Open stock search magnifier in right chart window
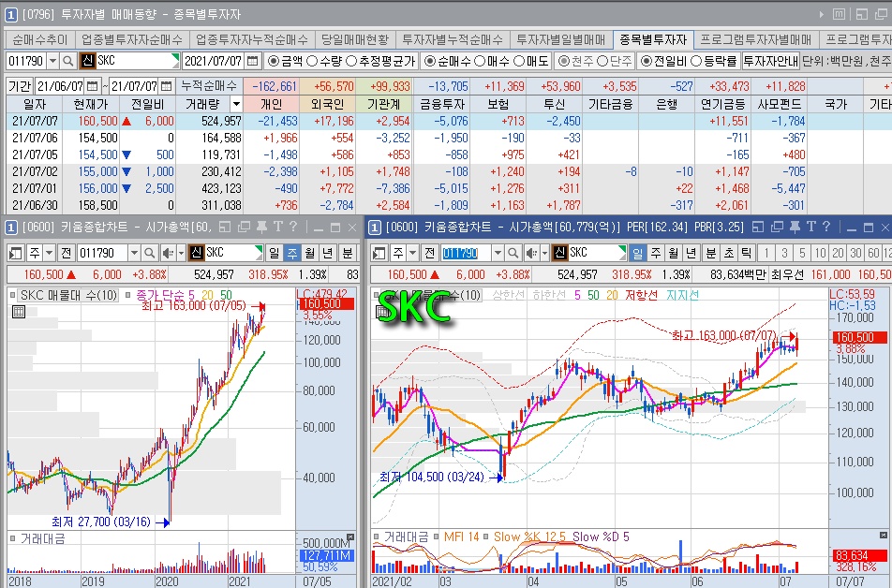 point(513,253)
